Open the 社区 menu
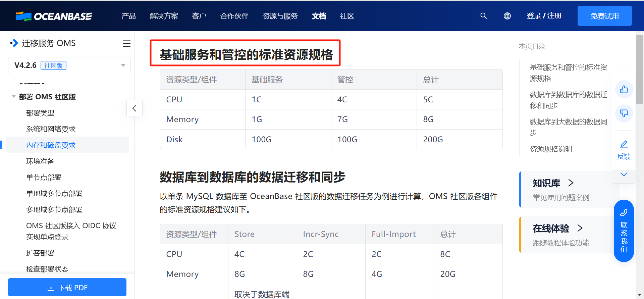 347,16
